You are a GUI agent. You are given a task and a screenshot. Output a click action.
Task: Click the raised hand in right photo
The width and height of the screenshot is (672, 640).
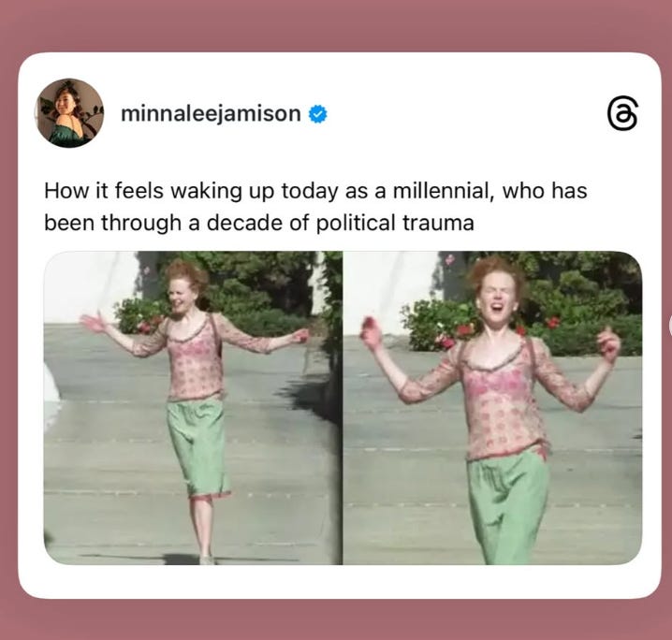coord(372,333)
